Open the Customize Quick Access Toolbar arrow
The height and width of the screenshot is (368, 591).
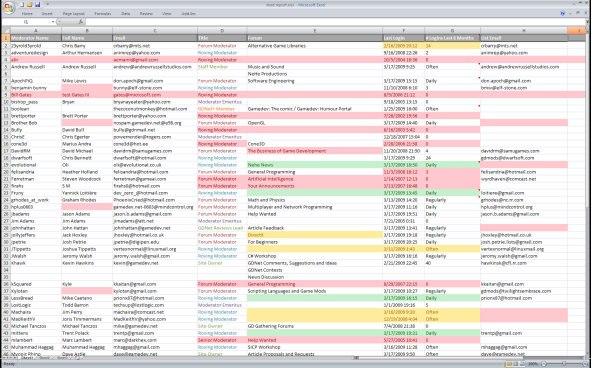pyautogui.click(x=48, y=5)
